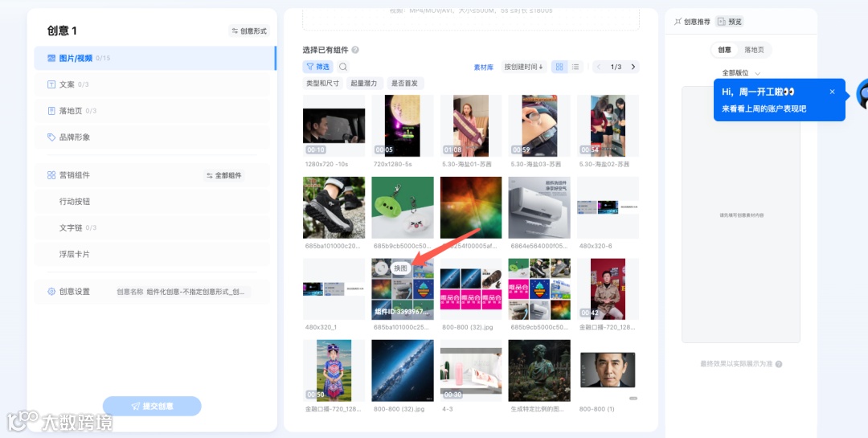
Task: Select the 685b9cb5000c50 collage thumbnail
Action: 539,289
